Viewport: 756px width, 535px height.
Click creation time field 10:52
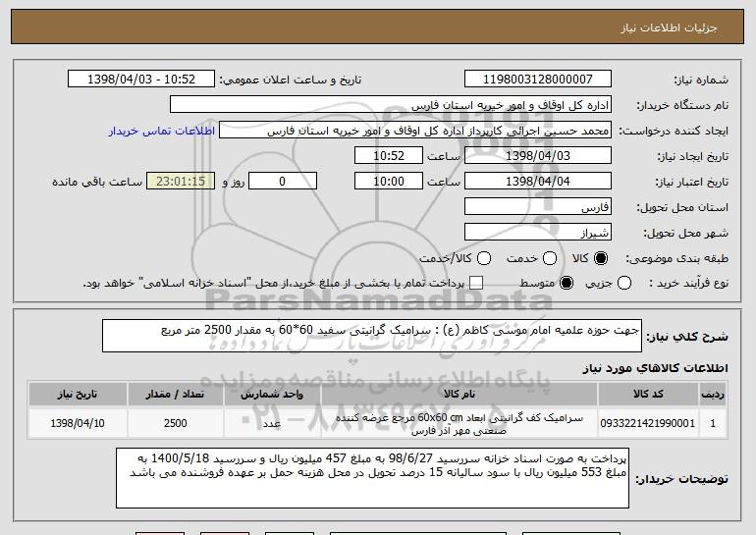pyautogui.click(x=389, y=156)
